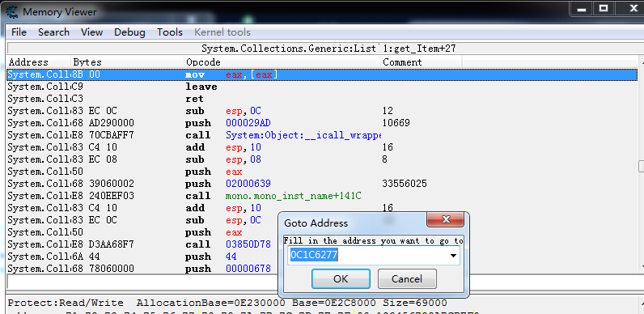Select the 'mov eax,[eax]' instruction row

coord(323,74)
